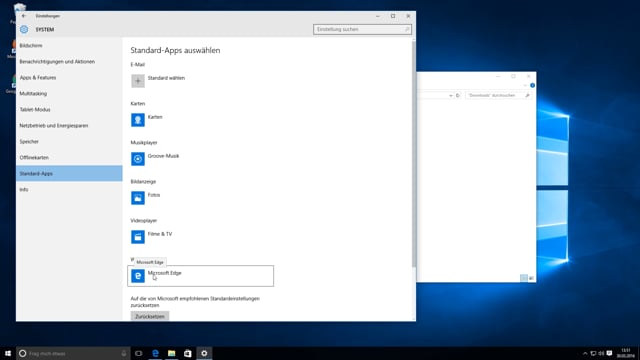
Task: Open the Bildschirm settings page
Action: click(69, 46)
